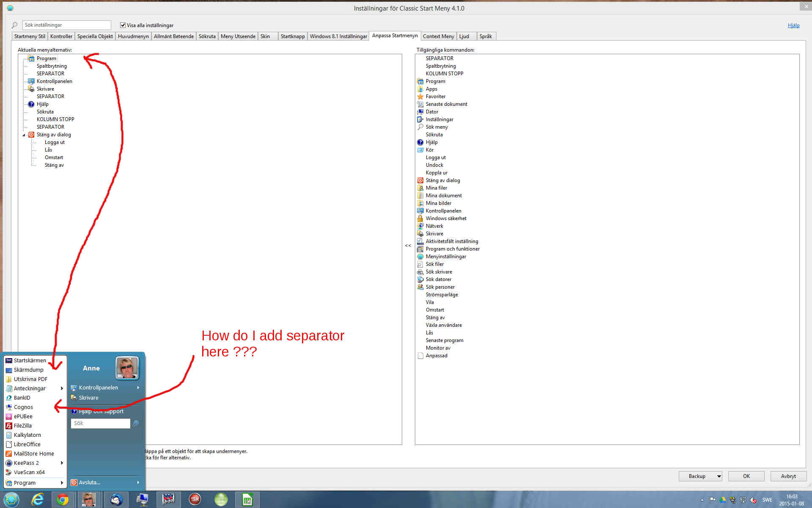Click the search magnifier in start menu
Screen dimensions: 812x508
[136, 423]
